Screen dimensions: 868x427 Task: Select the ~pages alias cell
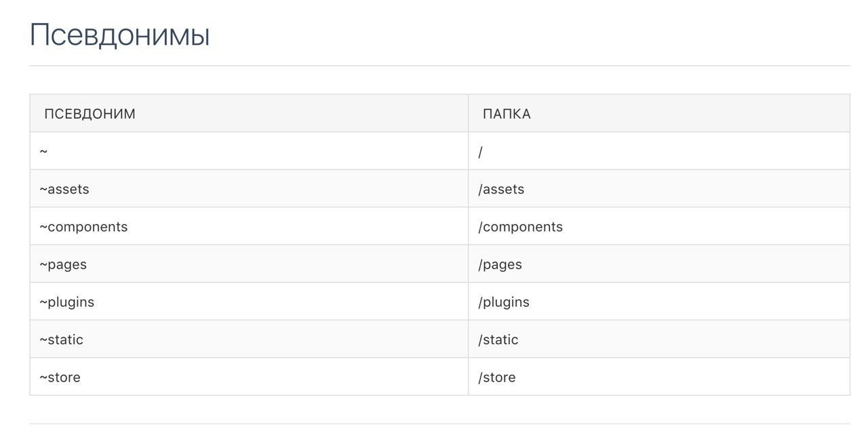pos(249,264)
